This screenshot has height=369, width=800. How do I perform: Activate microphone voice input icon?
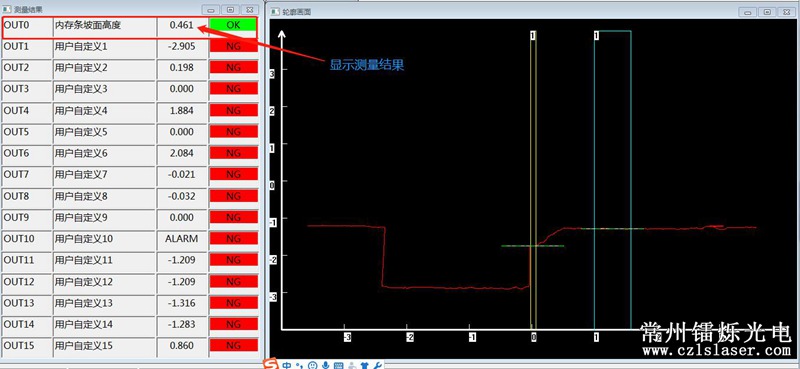326,365
